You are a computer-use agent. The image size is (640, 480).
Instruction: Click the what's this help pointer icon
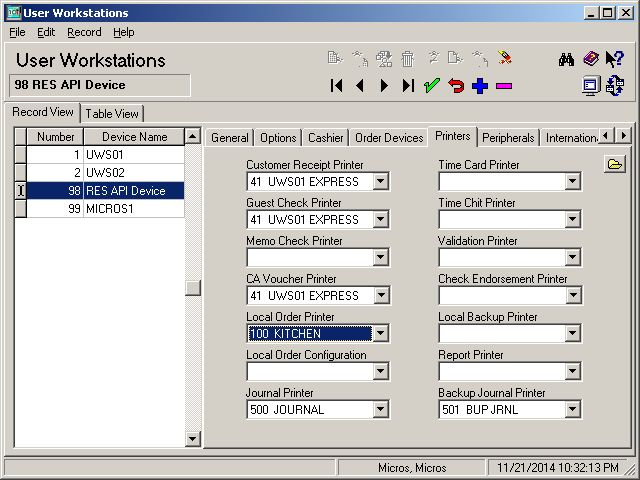(x=614, y=59)
